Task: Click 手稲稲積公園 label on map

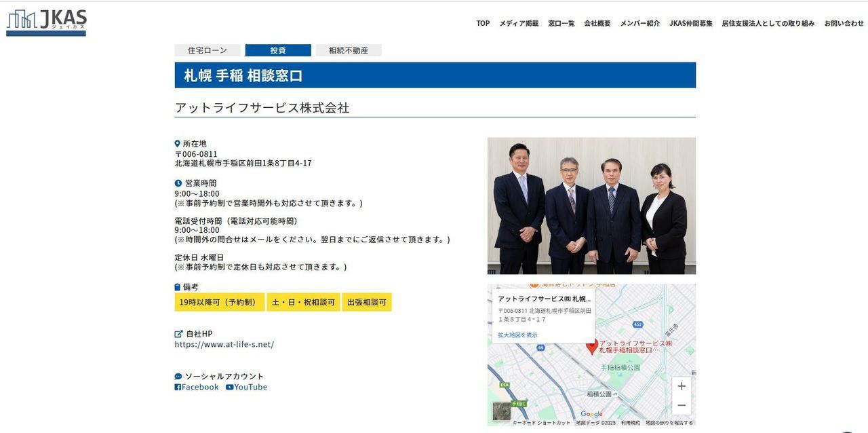Action: coord(620,367)
